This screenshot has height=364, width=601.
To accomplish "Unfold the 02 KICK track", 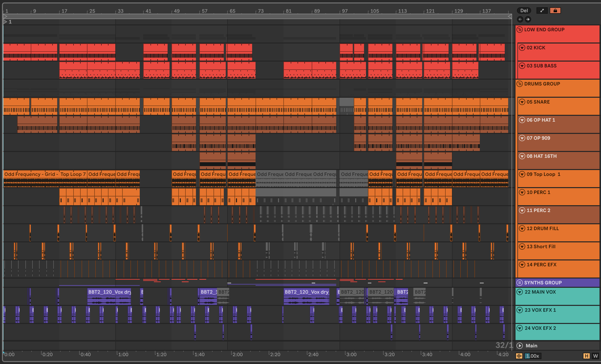I will (522, 48).
